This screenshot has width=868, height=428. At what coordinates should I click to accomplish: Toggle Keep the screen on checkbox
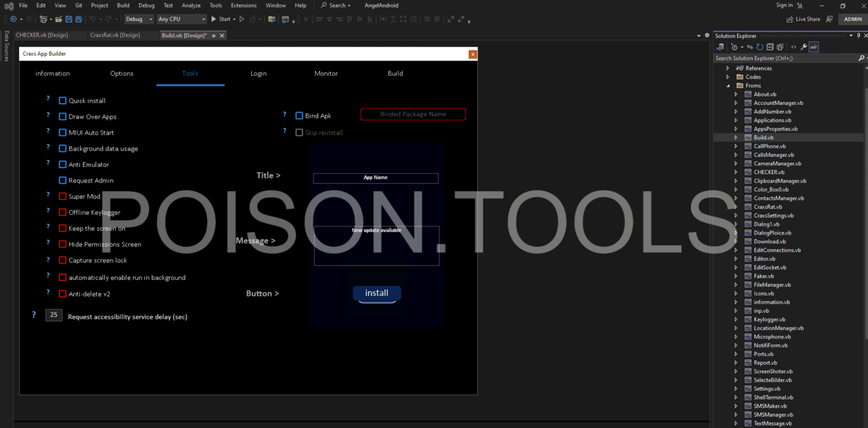pos(63,228)
